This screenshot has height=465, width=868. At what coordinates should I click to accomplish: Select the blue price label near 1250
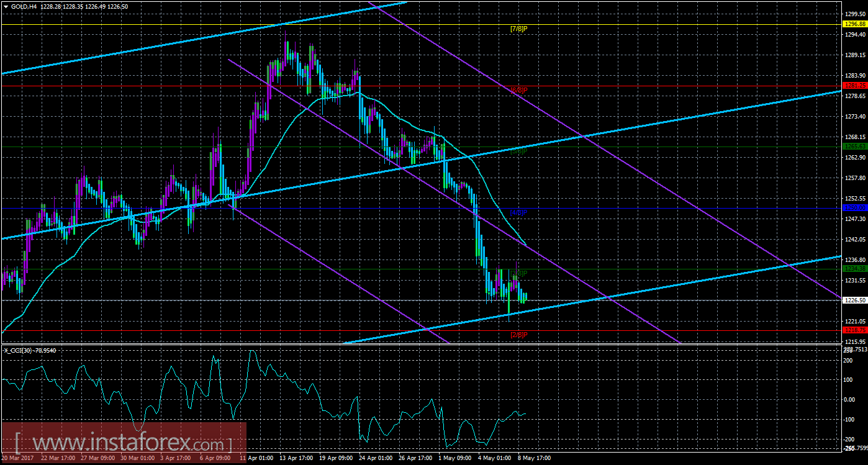854,208
